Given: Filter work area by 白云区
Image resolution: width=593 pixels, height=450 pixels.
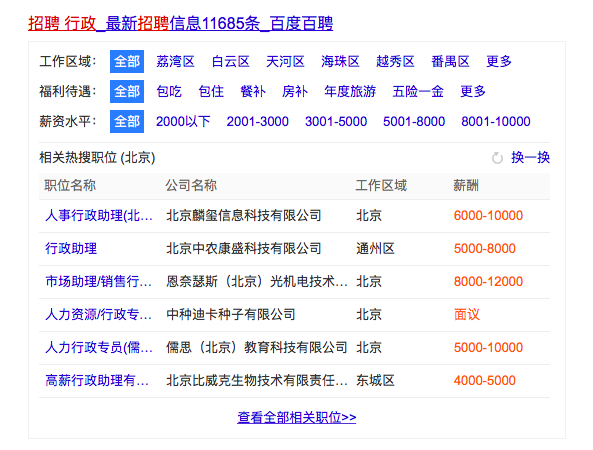Looking at the screenshot, I should coord(231,61).
